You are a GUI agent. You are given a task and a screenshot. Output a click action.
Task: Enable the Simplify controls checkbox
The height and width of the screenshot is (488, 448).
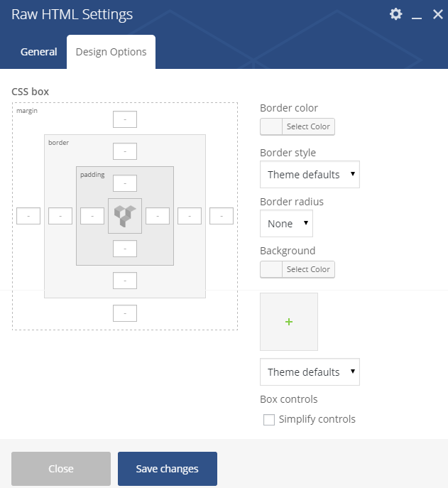[269, 420]
